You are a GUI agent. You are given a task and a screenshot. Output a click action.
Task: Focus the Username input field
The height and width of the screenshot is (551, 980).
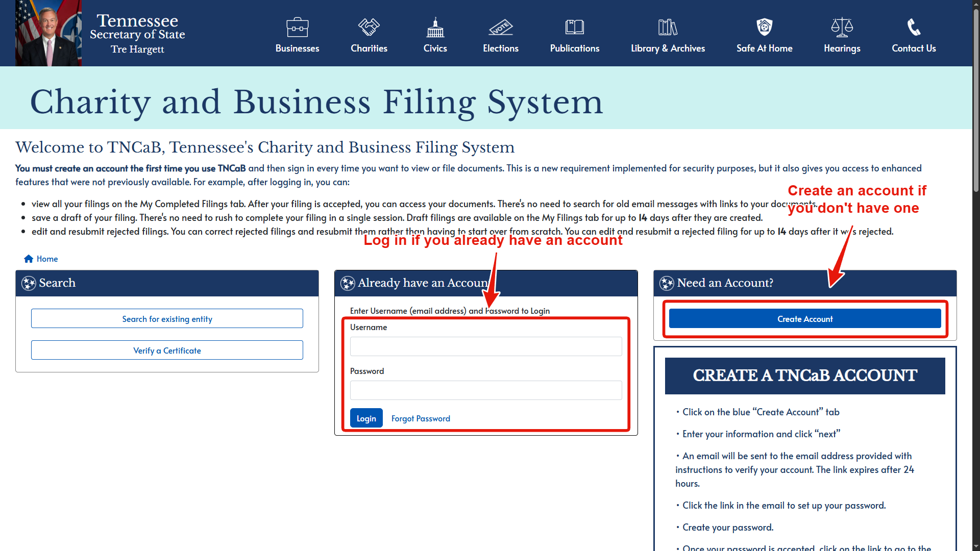(486, 346)
